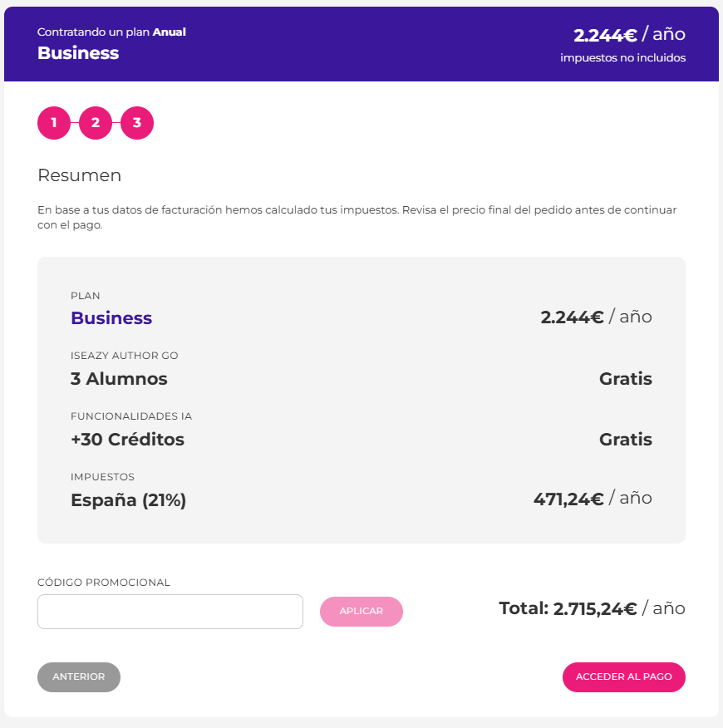This screenshot has width=723, height=728.
Task: Focus the Código promocional input field
Action: pos(170,612)
